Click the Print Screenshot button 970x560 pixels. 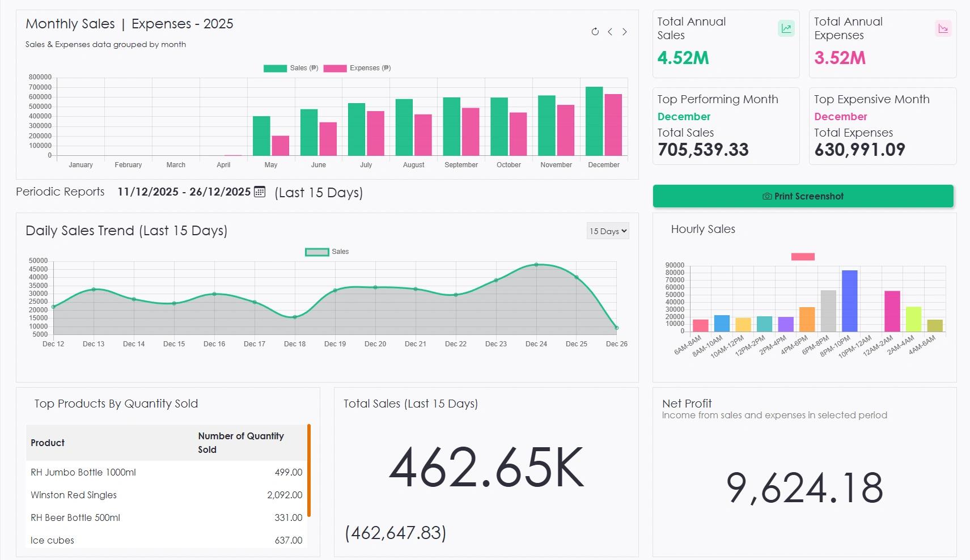click(803, 196)
